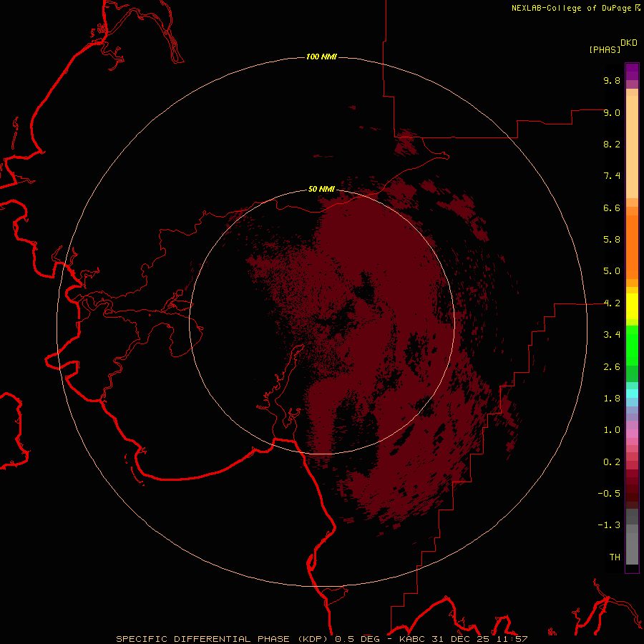Screen dimensions: 644x644
Task: Click the "11:57" time stamp
Action: click(x=512, y=639)
